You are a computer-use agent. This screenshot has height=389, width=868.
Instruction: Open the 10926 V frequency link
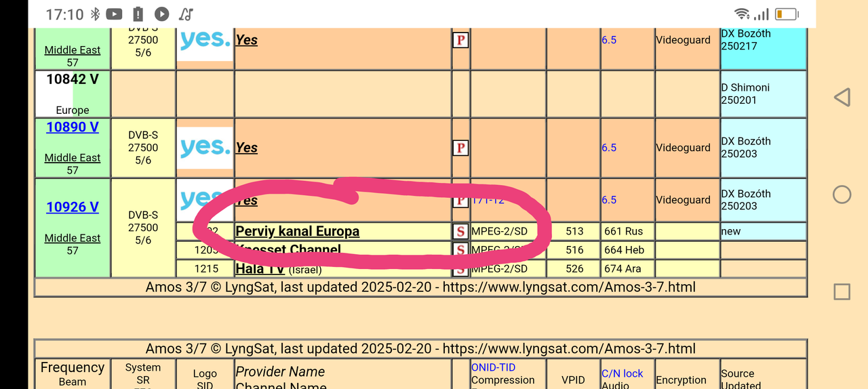point(73,207)
